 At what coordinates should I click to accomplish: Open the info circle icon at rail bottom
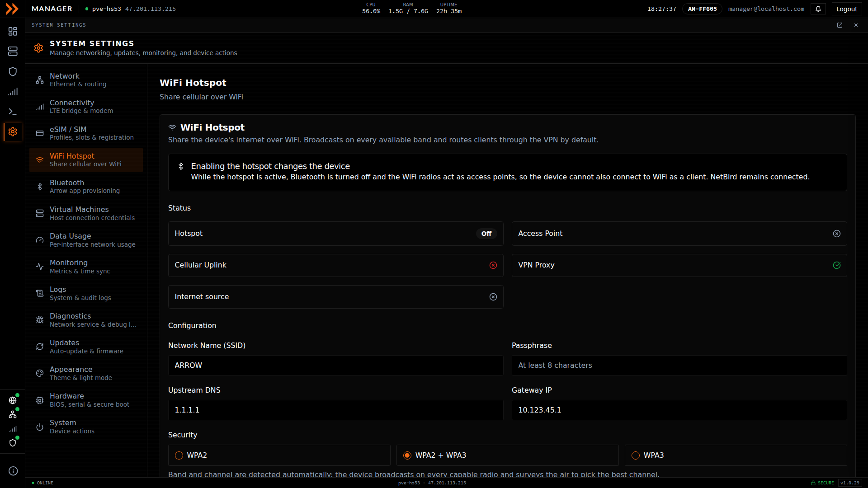pos(13,471)
